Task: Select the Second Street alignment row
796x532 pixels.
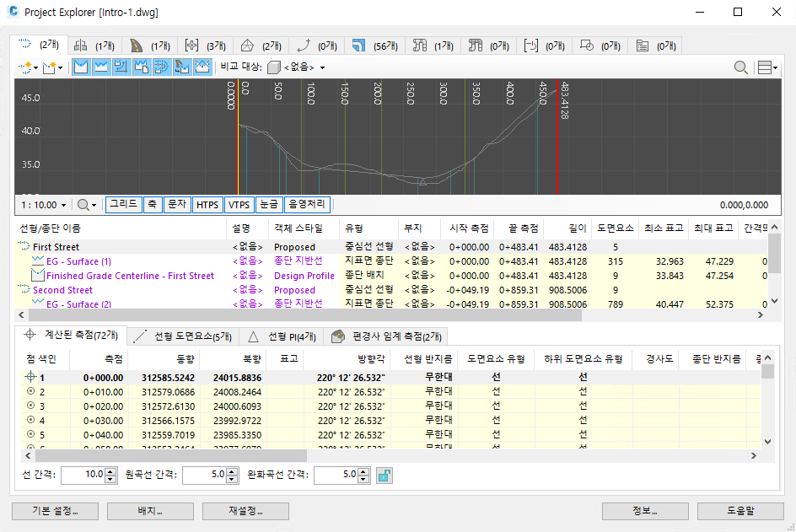Action: [391, 290]
